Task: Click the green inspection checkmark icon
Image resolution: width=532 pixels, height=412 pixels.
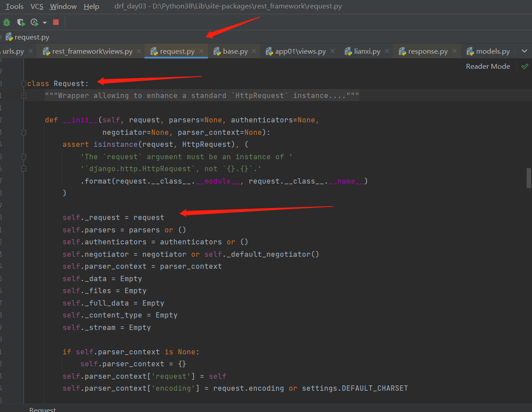Action: click(x=525, y=66)
